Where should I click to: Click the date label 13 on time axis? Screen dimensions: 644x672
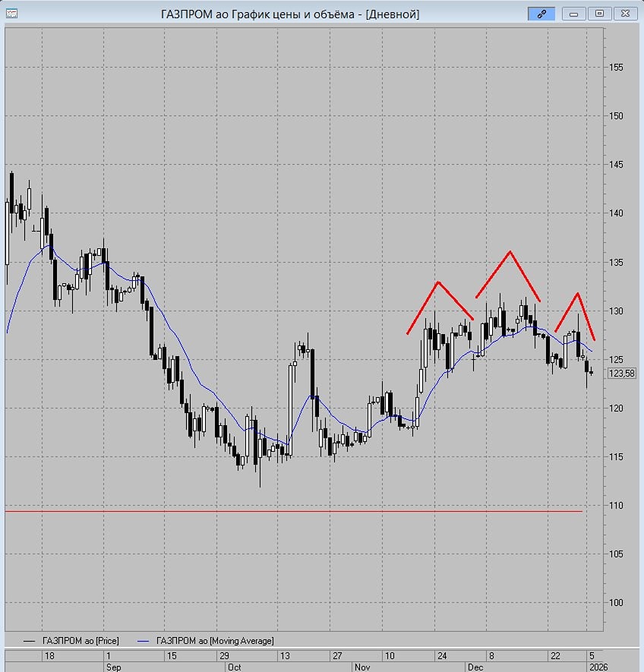pyautogui.click(x=285, y=656)
